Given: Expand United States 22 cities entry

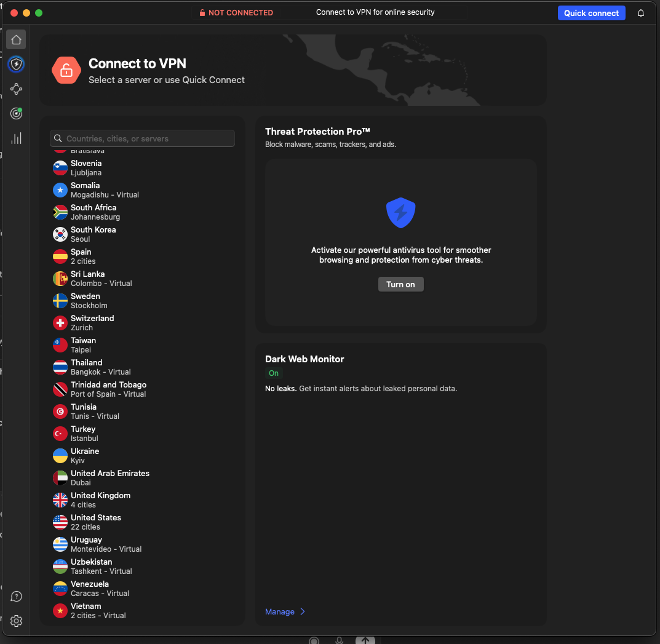Looking at the screenshot, I should click(x=95, y=522).
